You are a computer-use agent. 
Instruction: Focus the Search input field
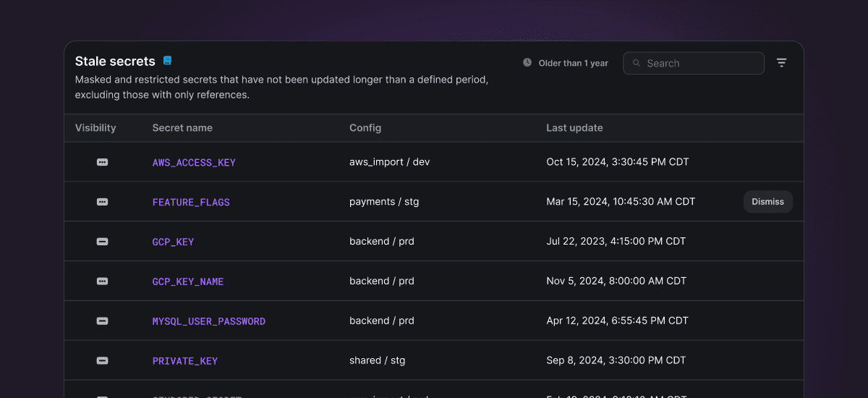click(694, 63)
